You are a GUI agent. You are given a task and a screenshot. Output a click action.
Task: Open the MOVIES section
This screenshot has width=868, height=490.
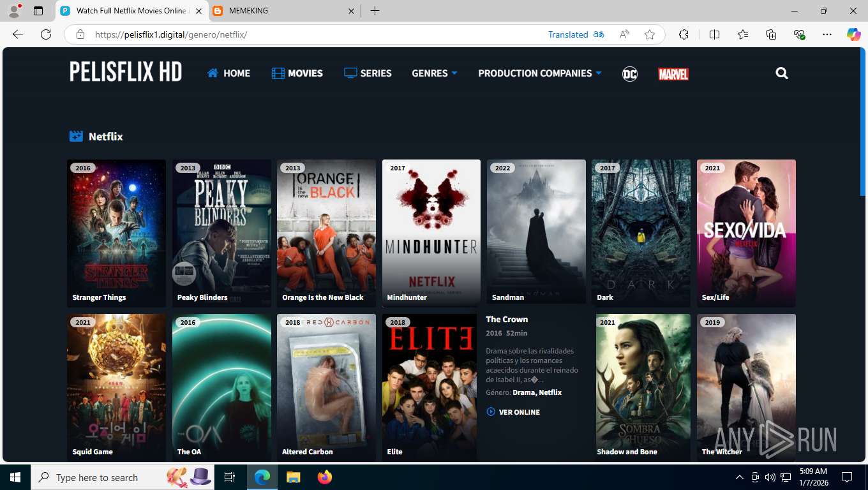pos(297,73)
